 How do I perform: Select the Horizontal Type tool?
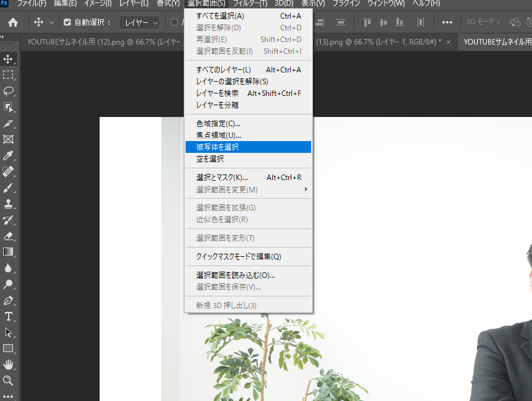click(x=9, y=316)
